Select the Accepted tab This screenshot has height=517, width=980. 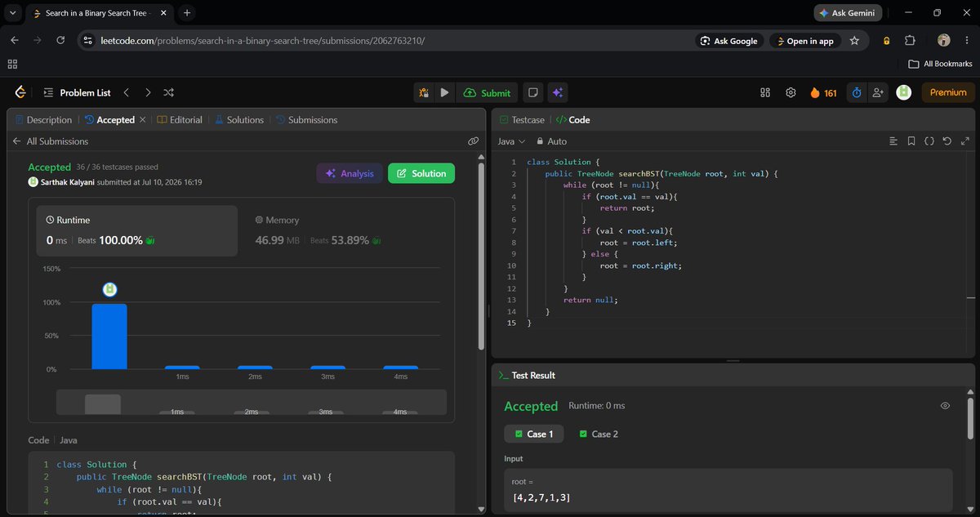point(109,119)
